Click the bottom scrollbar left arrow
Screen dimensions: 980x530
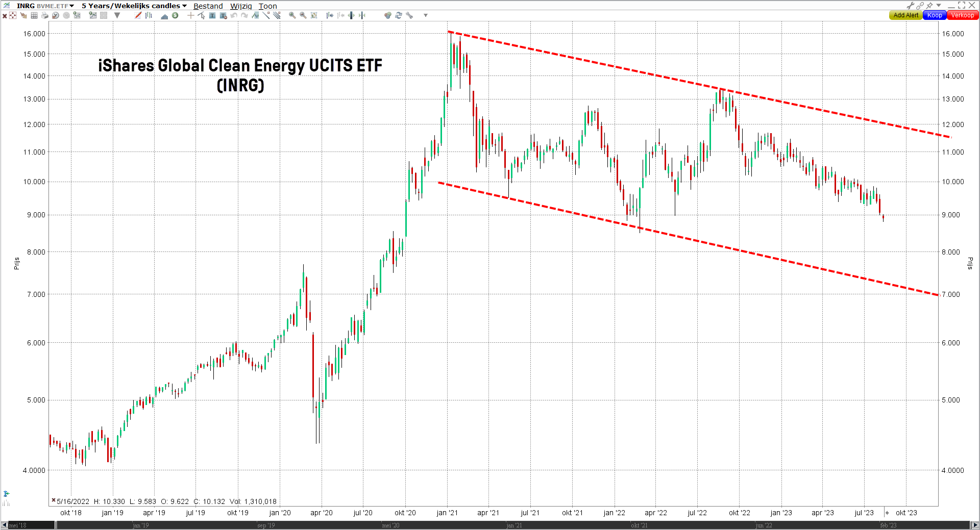pos(4,525)
